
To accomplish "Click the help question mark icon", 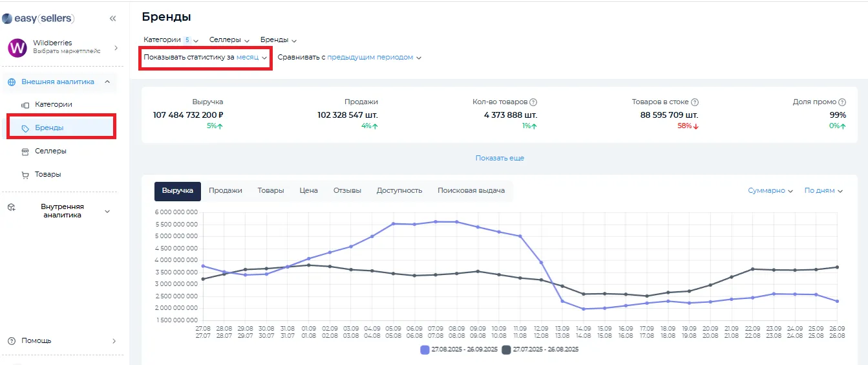I will [x=12, y=341].
